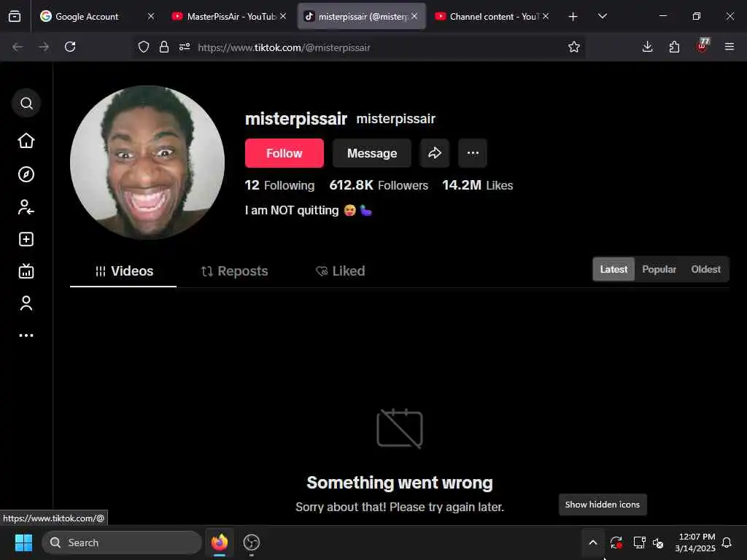This screenshot has width=747, height=560.
Task: Open a new browser tab
Action: 573,17
